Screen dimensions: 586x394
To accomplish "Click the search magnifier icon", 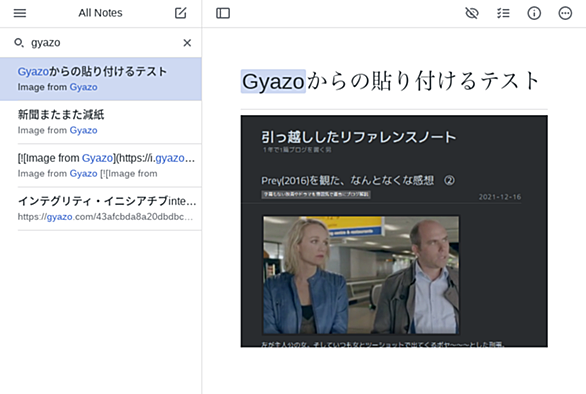I will [x=19, y=43].
